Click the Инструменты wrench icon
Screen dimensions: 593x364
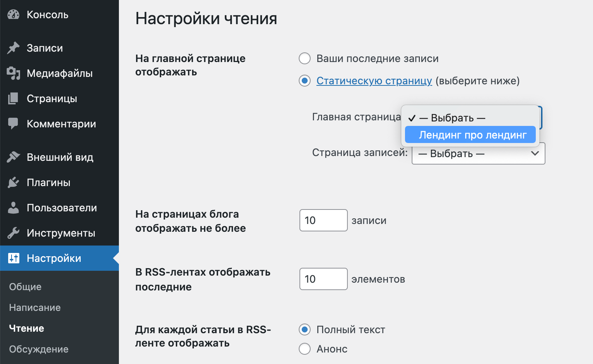pyautogui.click(x=13, y=233)
